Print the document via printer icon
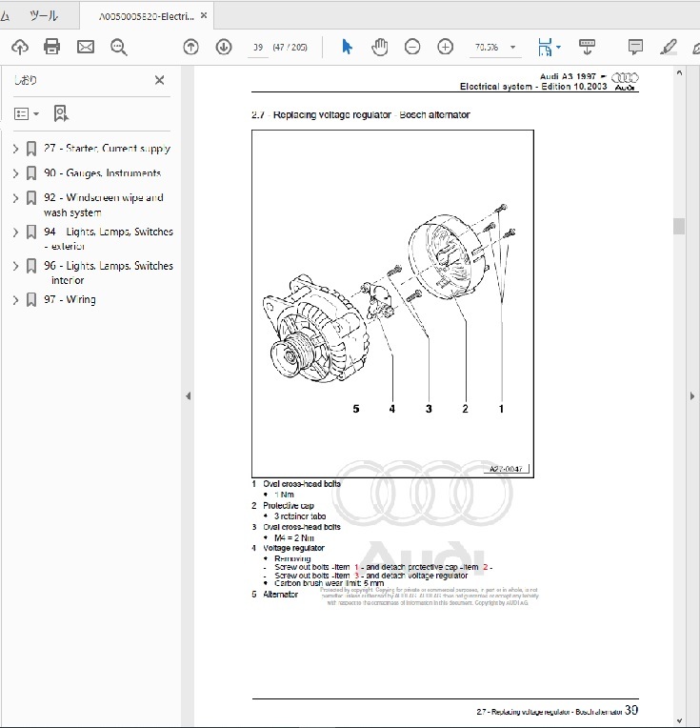This screenshot has width=700, height=728. 51,47
